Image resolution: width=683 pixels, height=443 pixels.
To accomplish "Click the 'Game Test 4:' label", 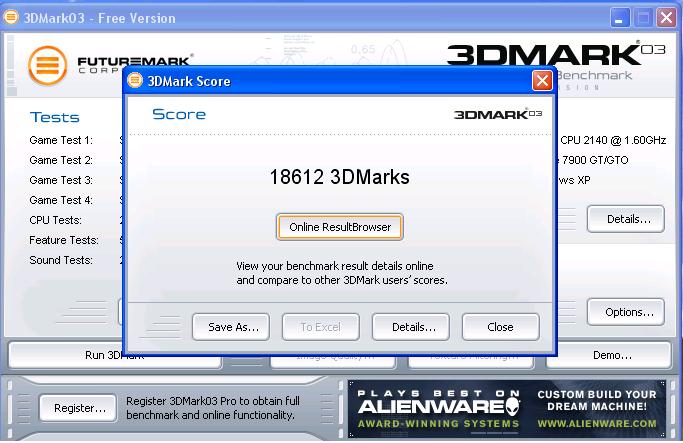I will pos(61,200).
